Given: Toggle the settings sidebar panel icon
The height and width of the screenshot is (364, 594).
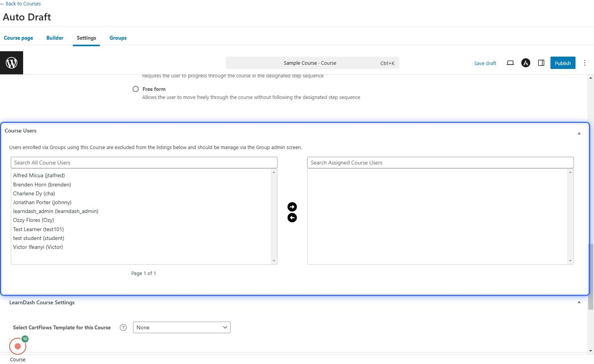Looking at the screenshot, I should [541, 63].
